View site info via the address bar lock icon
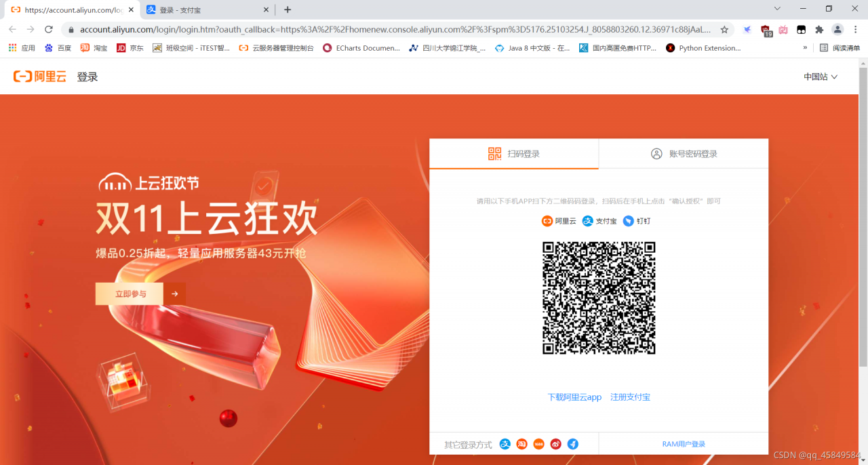Image resolution: width=868 pixels, height=465 pixels. [x=71, y=30]
